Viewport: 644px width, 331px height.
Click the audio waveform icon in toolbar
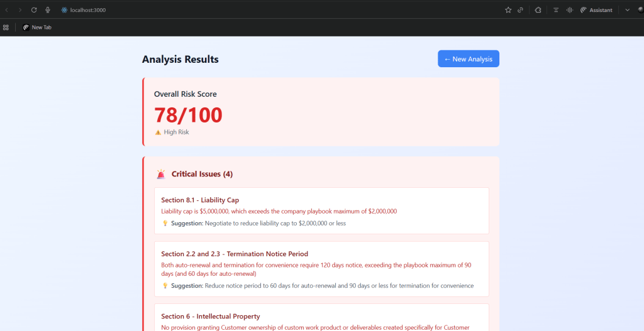(570, 10)
